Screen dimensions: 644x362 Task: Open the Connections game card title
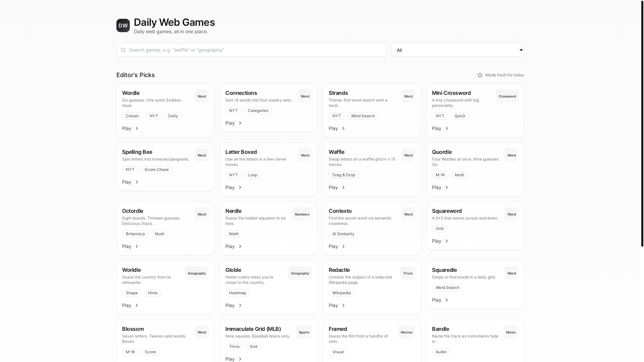[x=241, y=93]
